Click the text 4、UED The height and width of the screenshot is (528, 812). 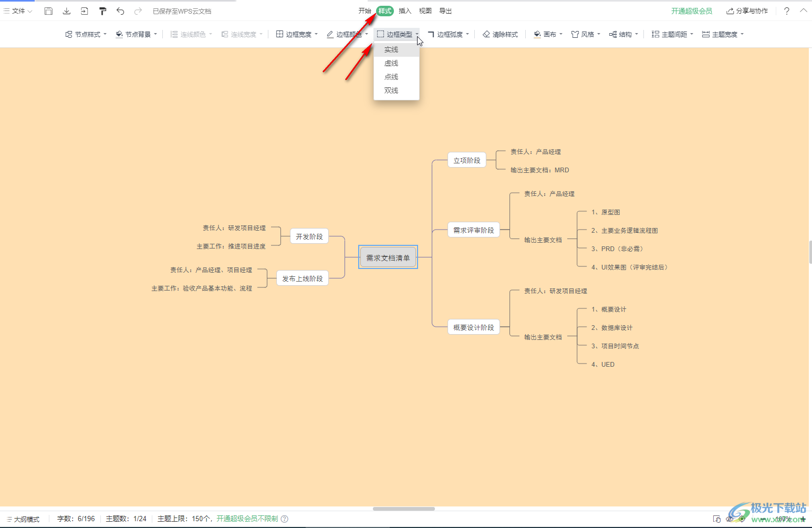tap(603, 365)
